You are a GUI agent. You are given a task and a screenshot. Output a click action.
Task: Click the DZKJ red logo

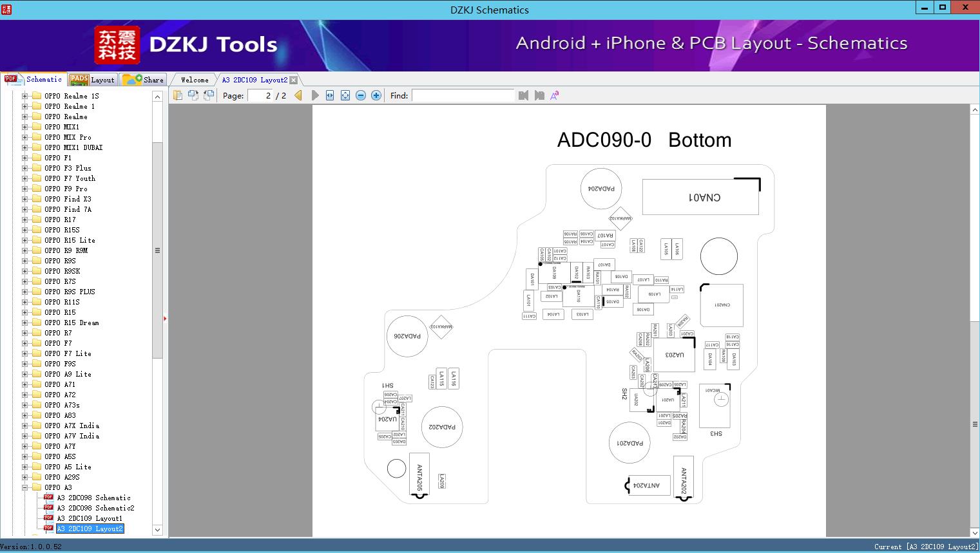pyautogui.click(x=117, y=45)
